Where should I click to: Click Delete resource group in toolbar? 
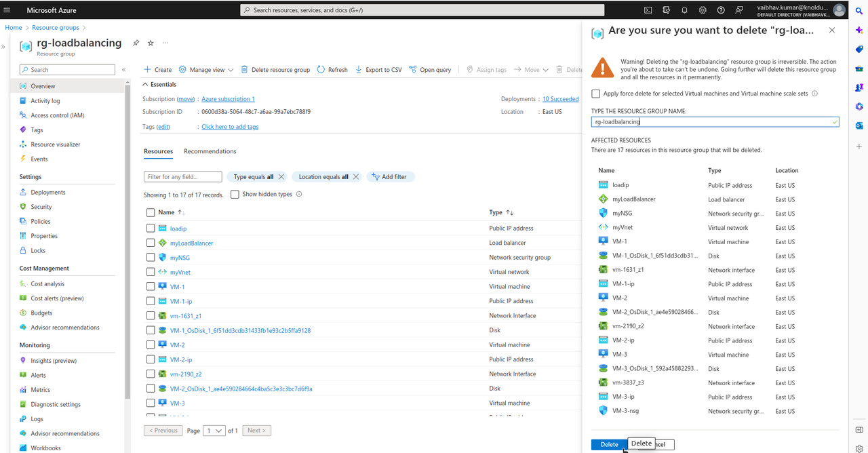tap(275, 70)
